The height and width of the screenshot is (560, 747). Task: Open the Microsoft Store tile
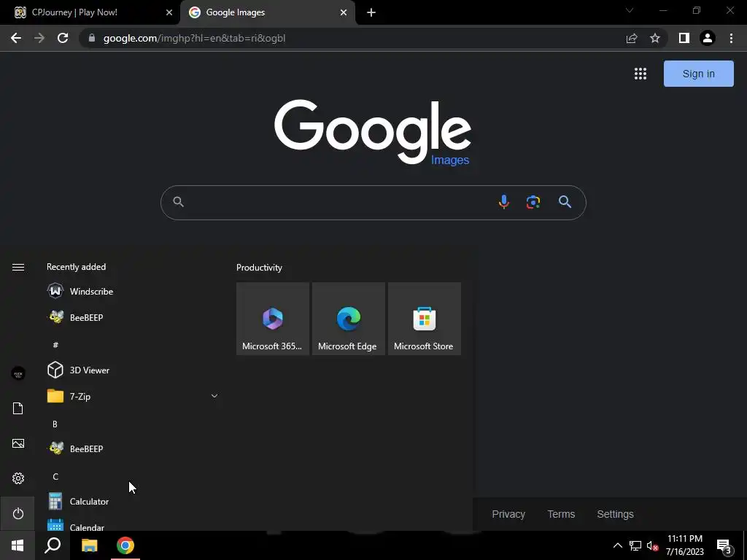click(425, 319)
